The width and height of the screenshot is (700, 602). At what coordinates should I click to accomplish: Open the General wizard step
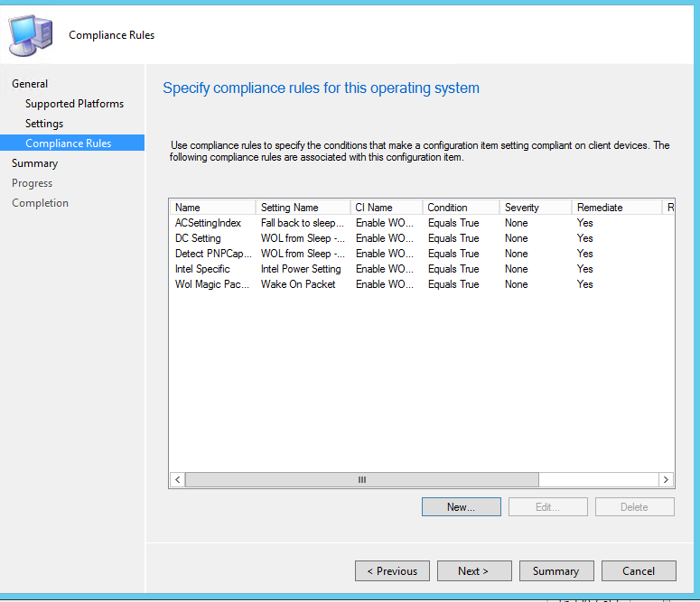[x=30, y=84]
